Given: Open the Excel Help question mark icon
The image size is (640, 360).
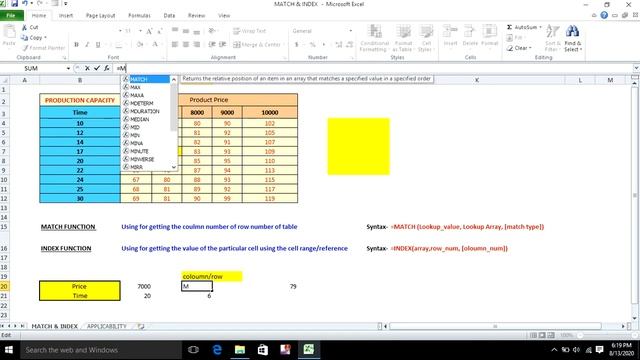Looking at the screenshot, I should coord(604,15).
